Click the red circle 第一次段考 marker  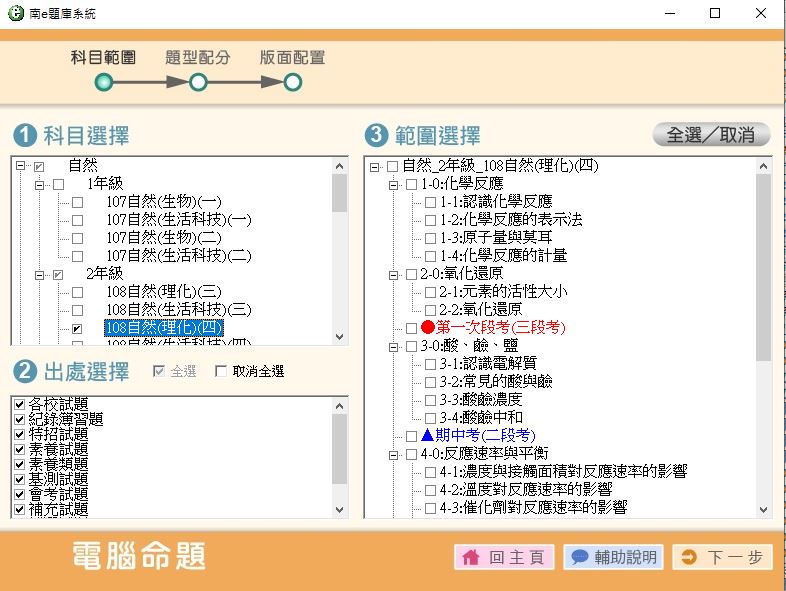(428, 327)
